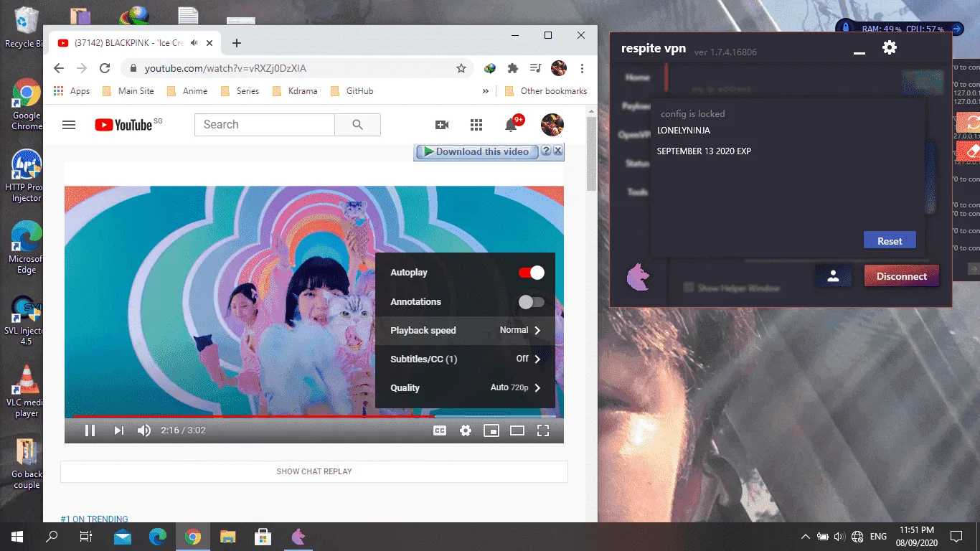Screen dimensions: 980x551
Task: Expand hidden bookmarks chevron
Action: coord(486,91)
